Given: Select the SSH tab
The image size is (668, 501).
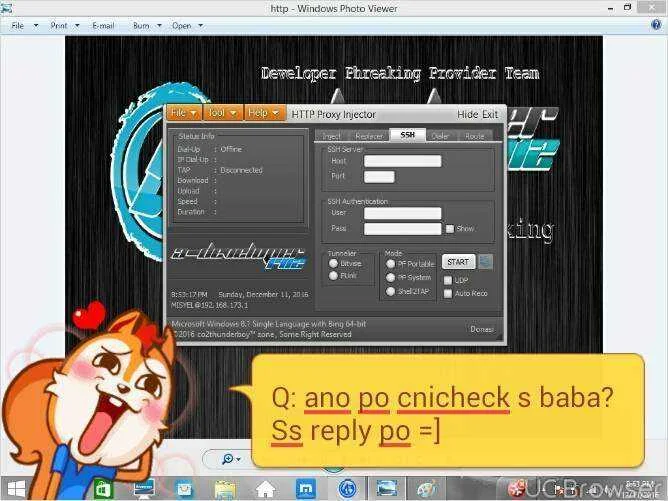Looking at the screenshot, I should 408,135.
